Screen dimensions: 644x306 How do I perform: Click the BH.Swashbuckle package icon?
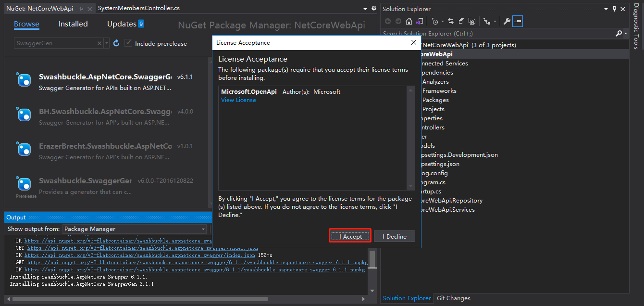click(24, 115)
